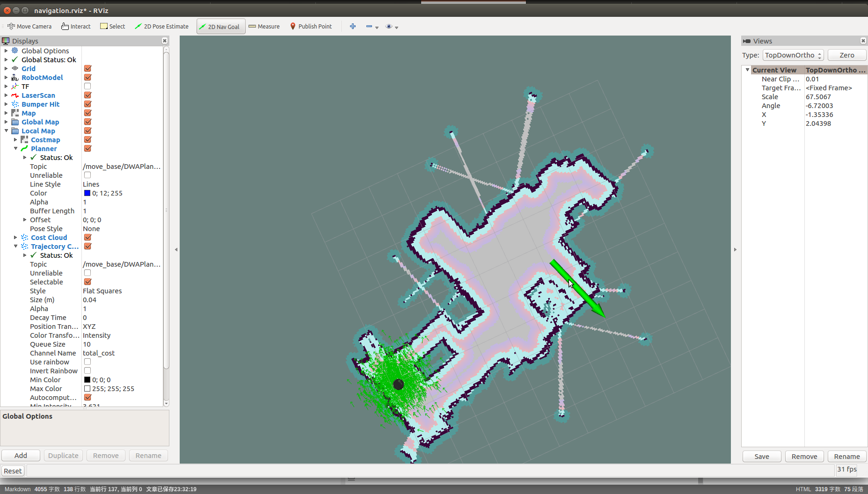Click the Reset button
The width and height of the screenshot is (868, 494).
(x=13, y=471)
